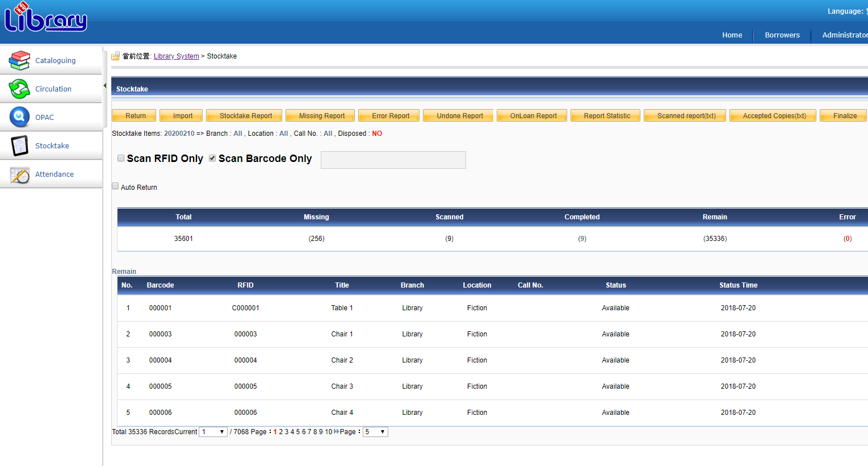This screenshot has width=868, height=466.
Task: Open Home in the top navigation
Action: 732,35
